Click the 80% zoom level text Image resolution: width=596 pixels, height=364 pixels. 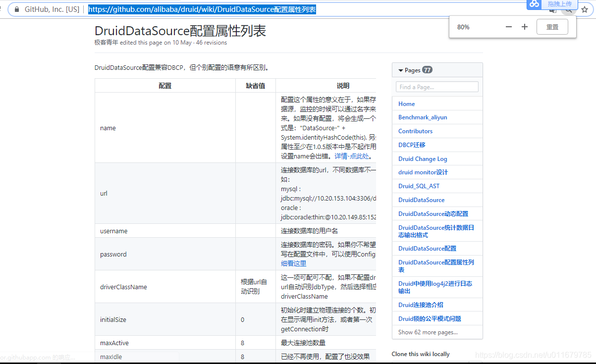463,27
